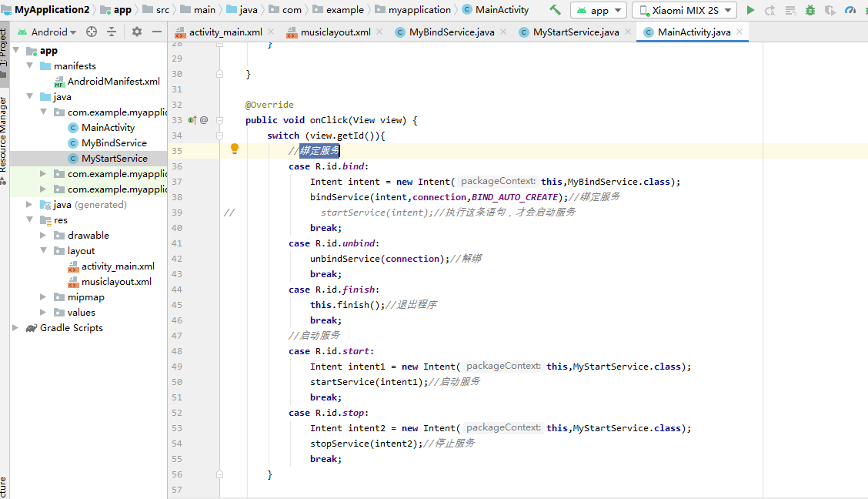Viewport: 868px width, 499px height.
Task: Close the musiclayout.xml tab
Action: (379, 32)
